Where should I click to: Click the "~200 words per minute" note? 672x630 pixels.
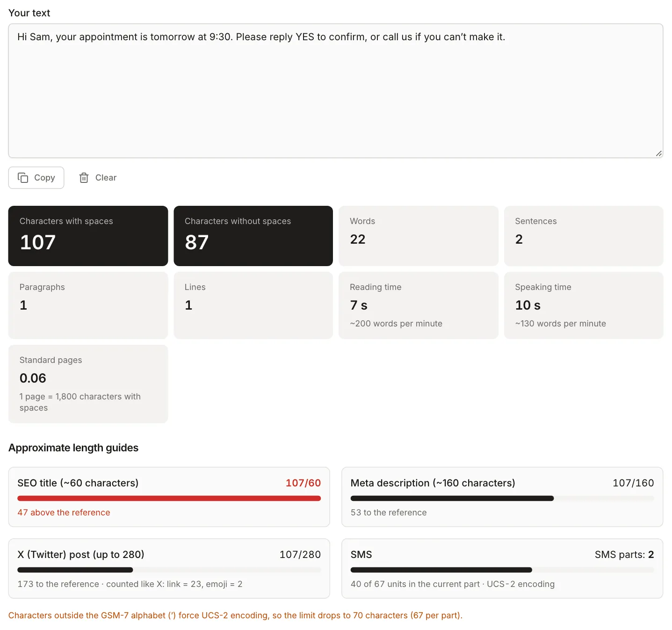[396, 324]
